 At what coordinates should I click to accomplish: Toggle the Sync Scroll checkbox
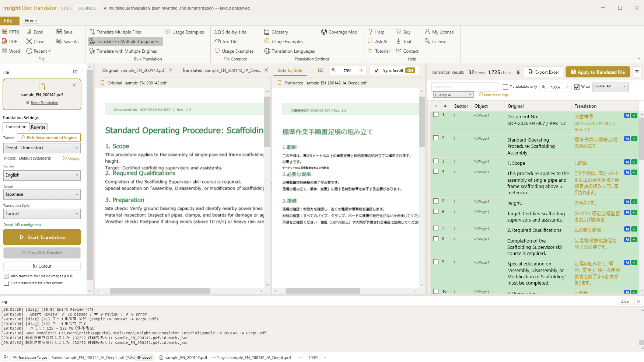pyautogui.click(x=377, y=70)
